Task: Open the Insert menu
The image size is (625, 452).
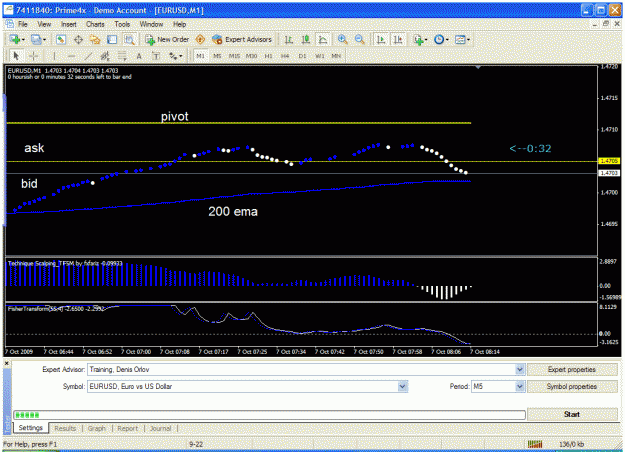Action: [x=69, y=24]
